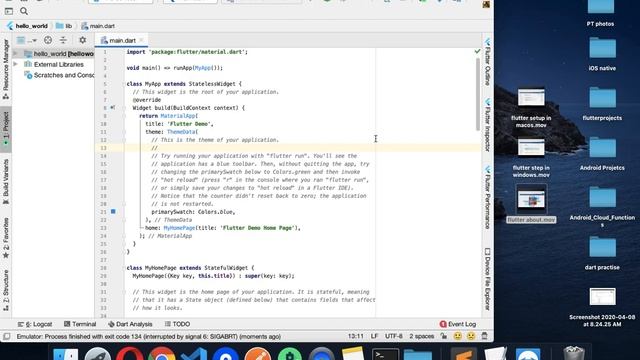Open Android_Cloud_Functions desktop folder
This screenshot has height=360, width=640.
(602, 207)
